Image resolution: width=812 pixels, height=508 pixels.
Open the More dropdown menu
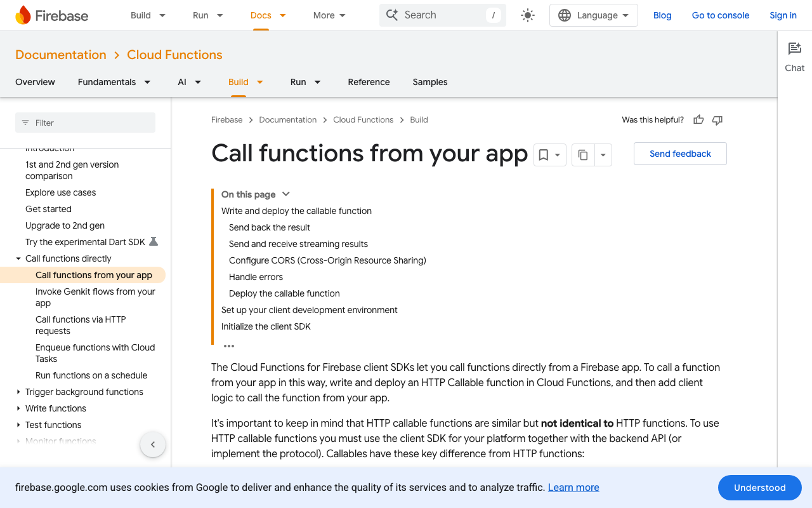(x=330, y=15)
